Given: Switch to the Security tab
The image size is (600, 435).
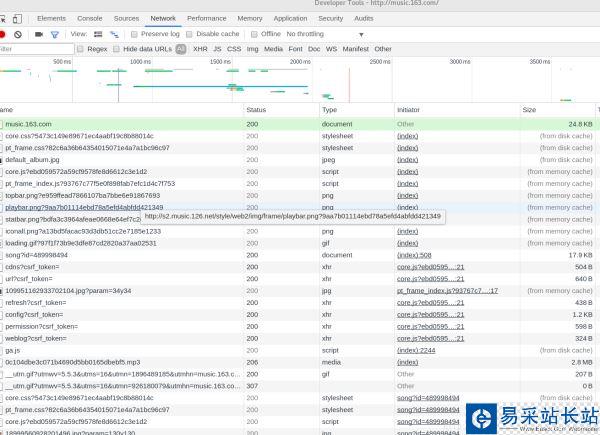Looking at the screenshot, I should pyautogui.click(x=331, y=18).
